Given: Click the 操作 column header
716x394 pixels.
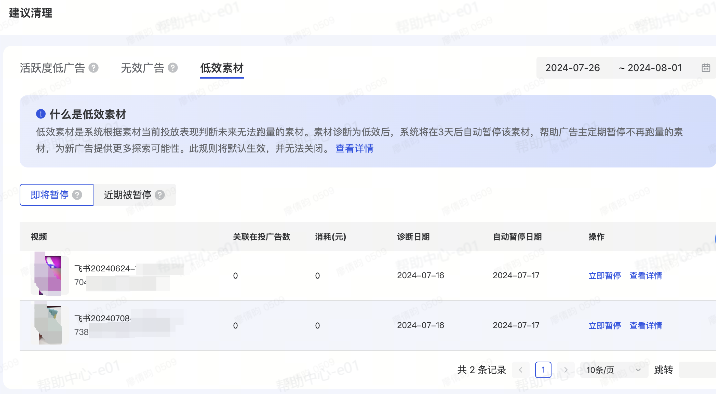Looking at the screenshot, I should tap(596, 236).
